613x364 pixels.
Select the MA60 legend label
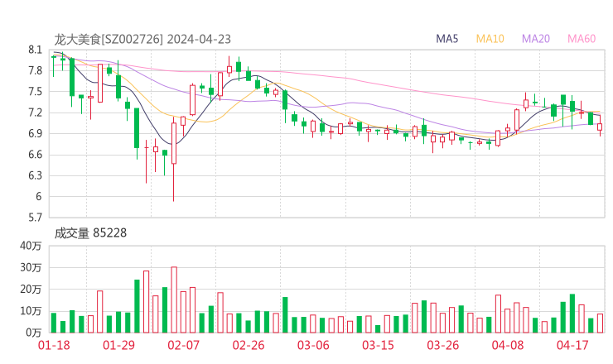coord(582,39)
